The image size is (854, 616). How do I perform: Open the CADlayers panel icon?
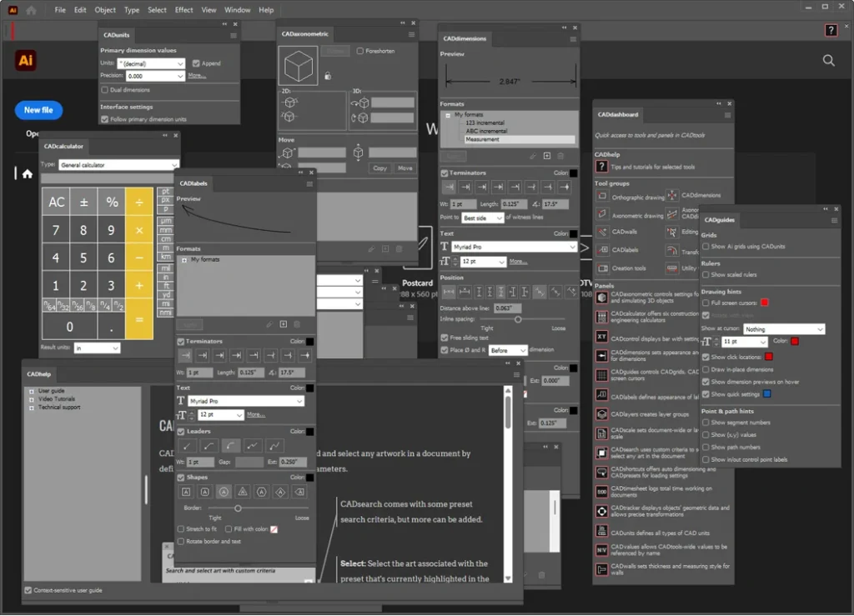(601, 414)
